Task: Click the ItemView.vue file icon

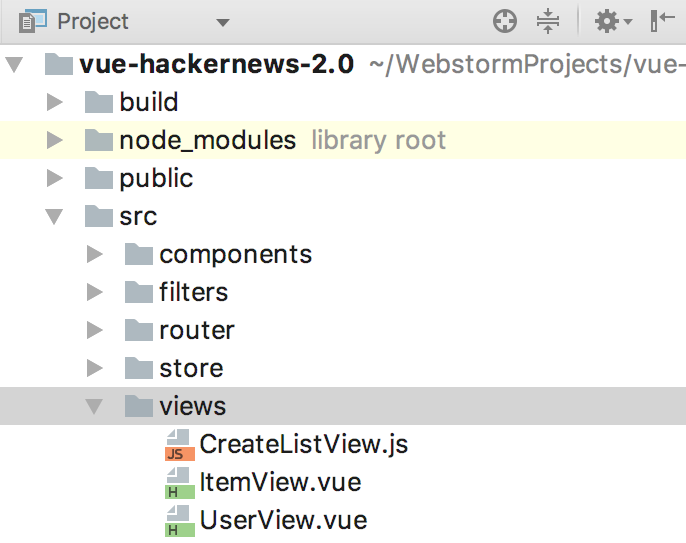Action: (179, 483)
